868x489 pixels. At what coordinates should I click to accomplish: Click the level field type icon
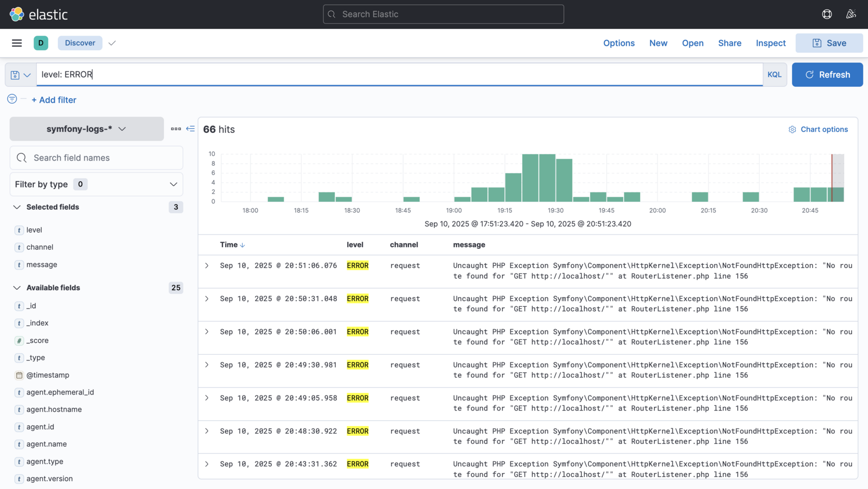[x=19, y=230]
